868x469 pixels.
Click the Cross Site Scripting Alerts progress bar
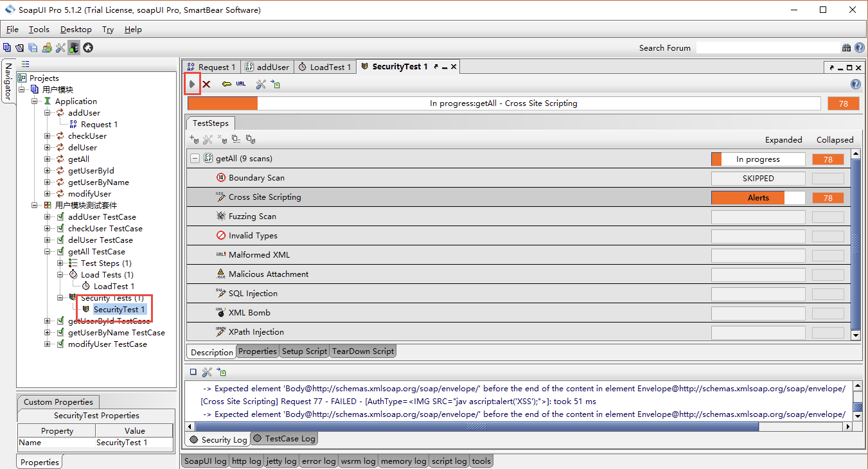point(758,198)
